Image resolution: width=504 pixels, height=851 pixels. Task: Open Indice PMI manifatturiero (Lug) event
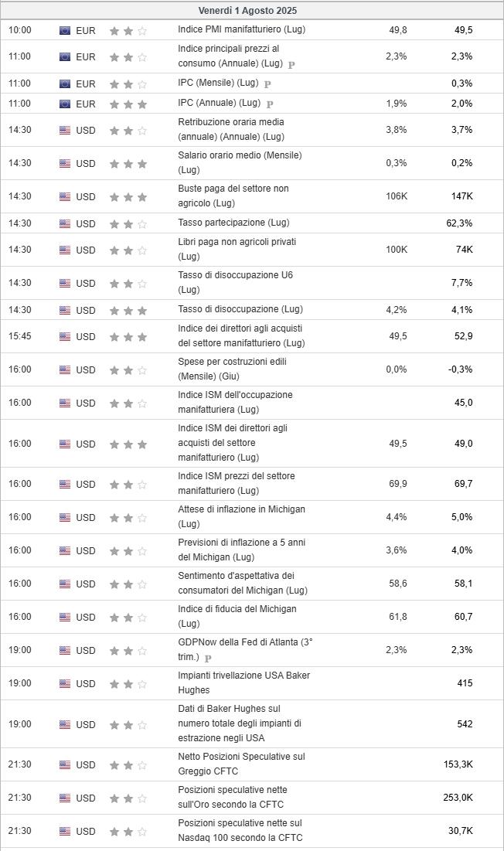click(x=241, y=29)
